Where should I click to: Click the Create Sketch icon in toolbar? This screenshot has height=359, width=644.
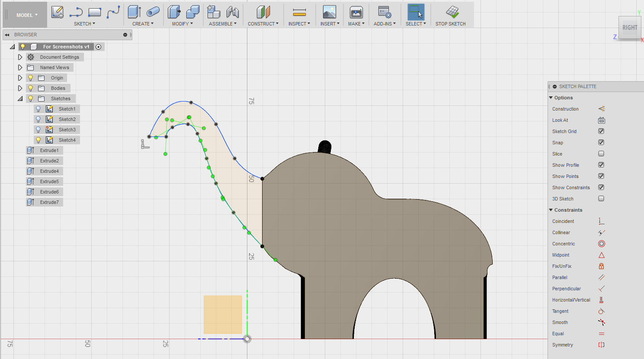tap(58, 12)
